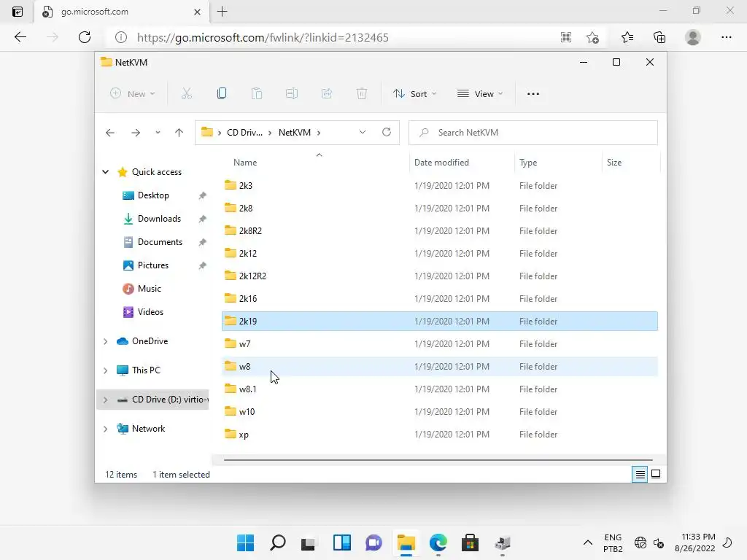747x560 pixels.
Task: Open Edge Settings and more menu
Action: 726,37
